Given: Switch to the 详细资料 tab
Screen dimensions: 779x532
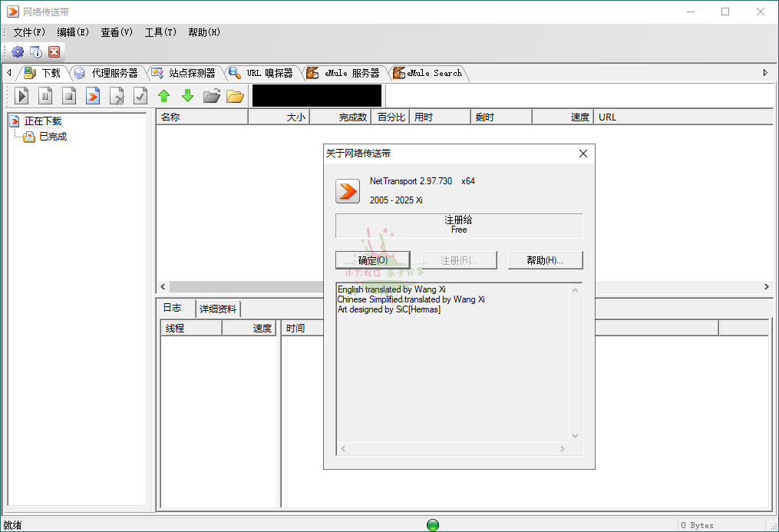Looking at the screenshot, I should (218, 309).
